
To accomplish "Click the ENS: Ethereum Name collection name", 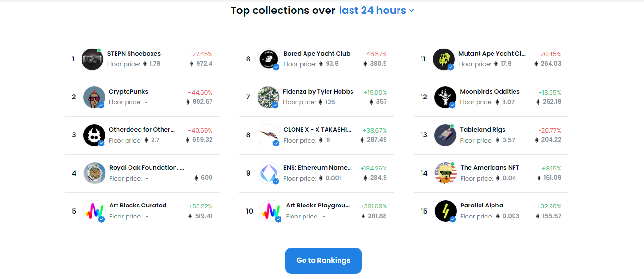I will 318,168.
